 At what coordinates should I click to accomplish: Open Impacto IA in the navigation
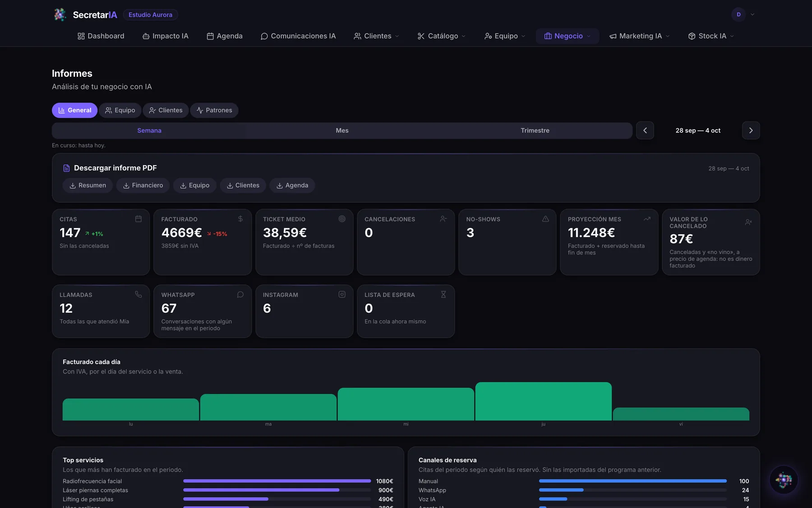click(x=166, y=36)
